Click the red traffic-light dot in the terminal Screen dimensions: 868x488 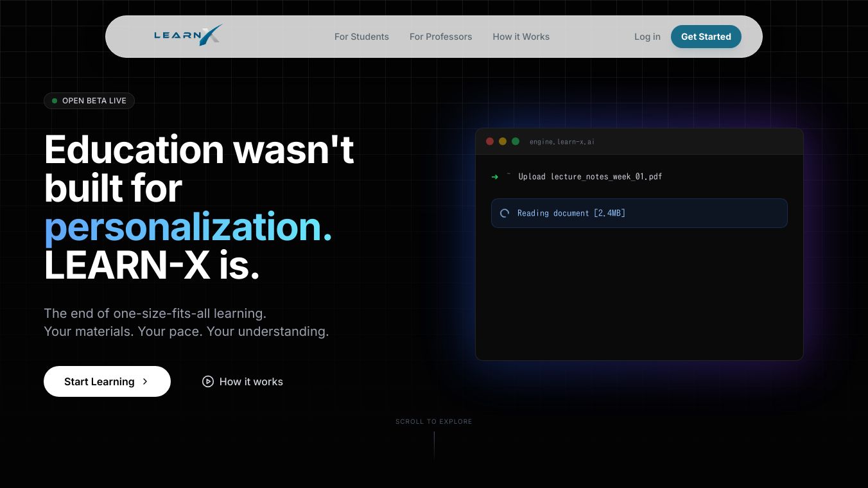click(x=490, y=141)
